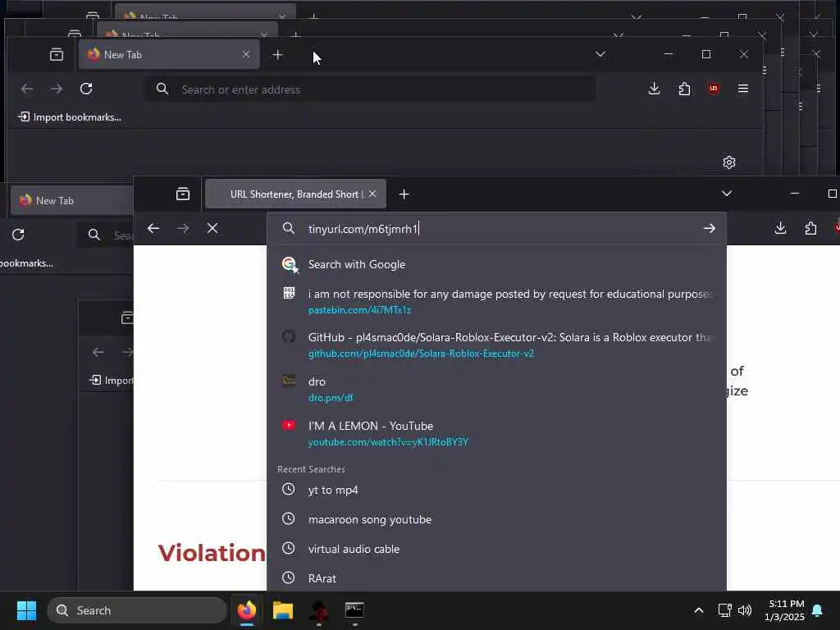Select New Tab tab in the left background window

(x=72, y=200)
